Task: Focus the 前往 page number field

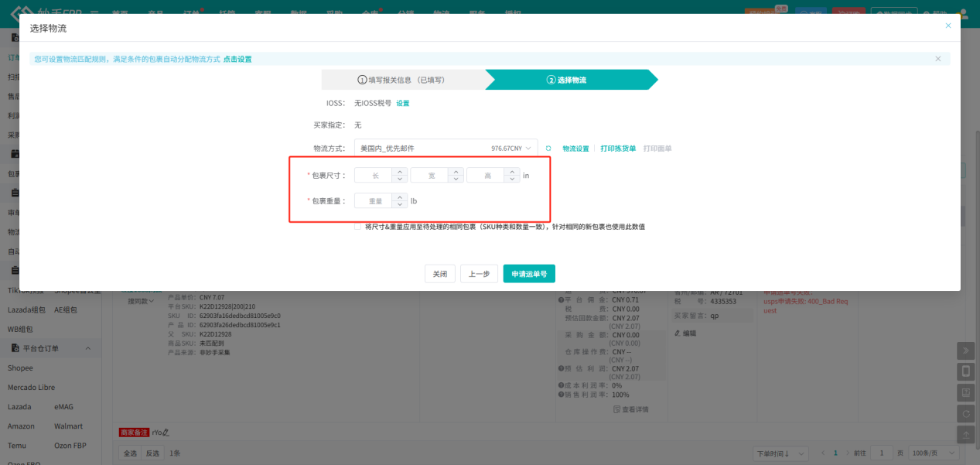Action: [x=882, y=453]
